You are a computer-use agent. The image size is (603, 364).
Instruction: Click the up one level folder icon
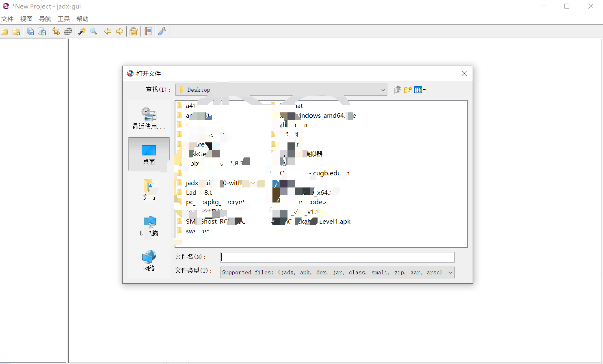(x=397, y=90)
